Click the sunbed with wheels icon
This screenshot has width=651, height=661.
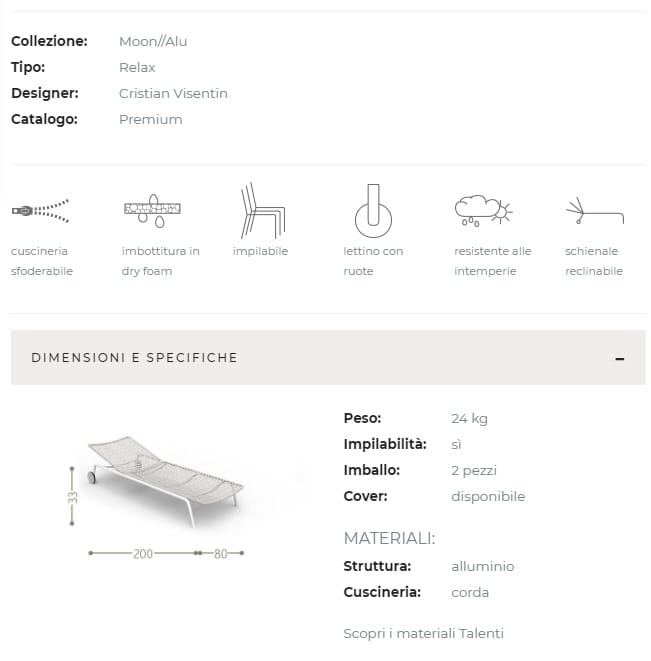[x=373, y=210]
